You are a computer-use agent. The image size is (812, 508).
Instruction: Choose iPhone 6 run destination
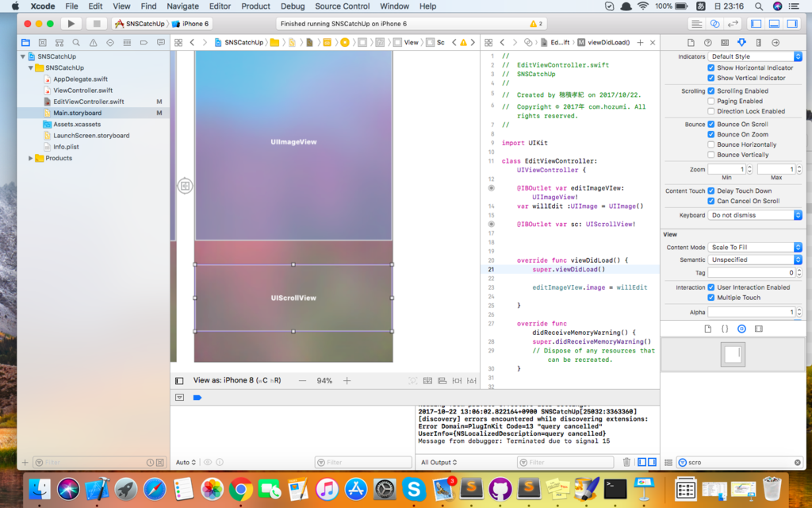tap(190, 23)
